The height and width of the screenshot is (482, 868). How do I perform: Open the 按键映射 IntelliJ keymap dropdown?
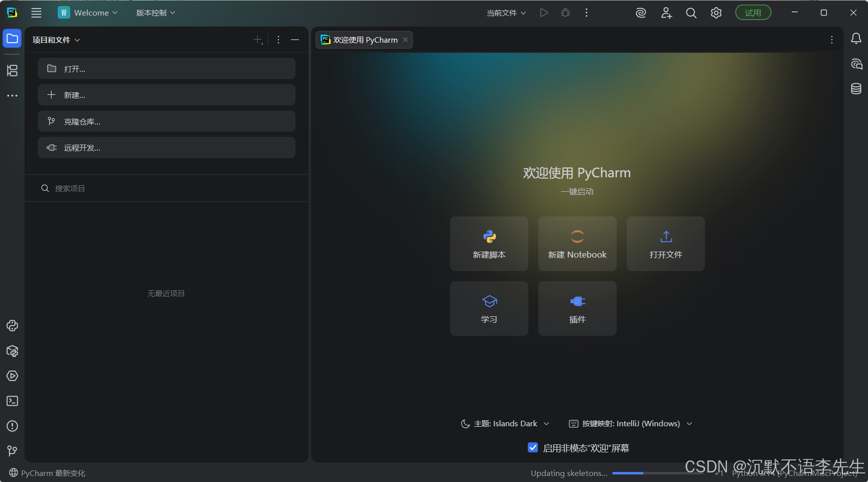click(x=631, y=424)
